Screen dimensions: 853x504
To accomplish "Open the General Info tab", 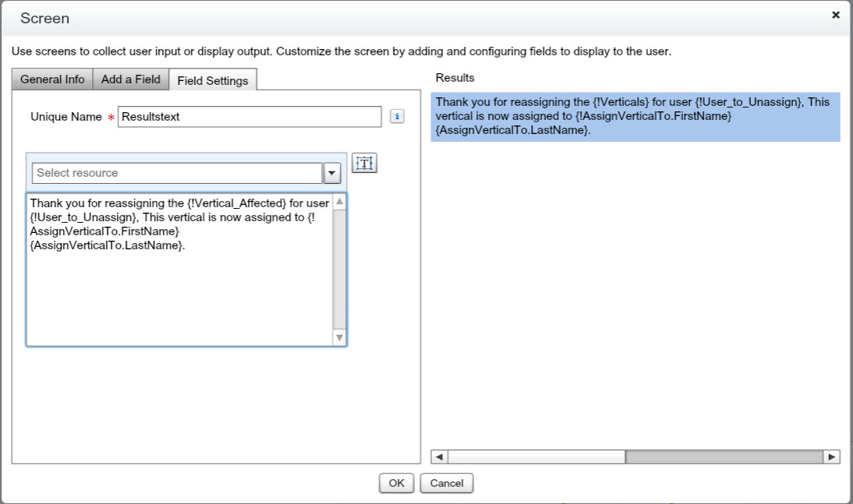I will (52, 79).
